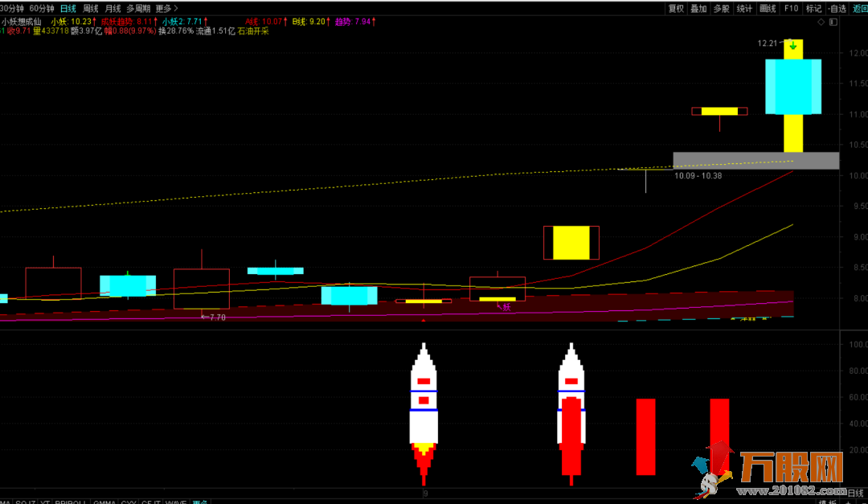Toggle -自选 watchlist removal
This screenshot has width=868, height=504.
pyautogui.click(x=837, y=8)
